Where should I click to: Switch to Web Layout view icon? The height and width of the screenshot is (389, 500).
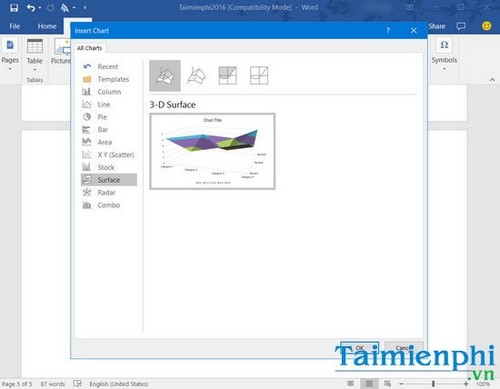tap(387, 384)
